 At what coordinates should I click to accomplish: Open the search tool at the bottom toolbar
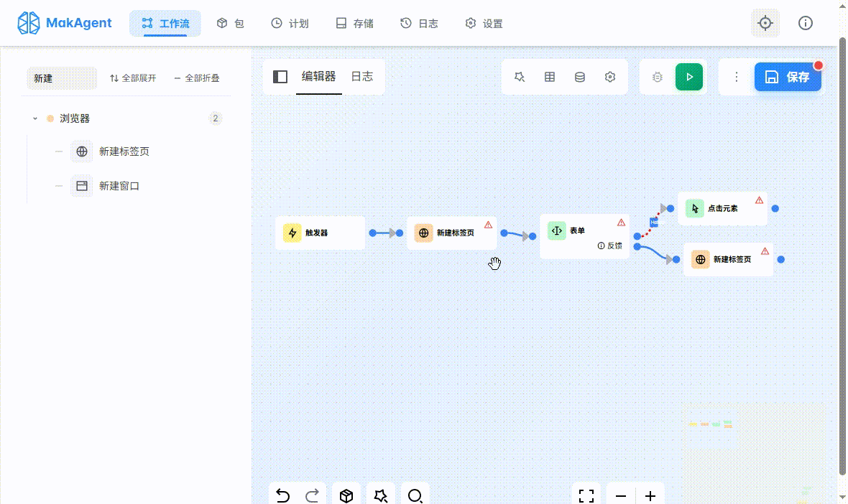(415, 495)
